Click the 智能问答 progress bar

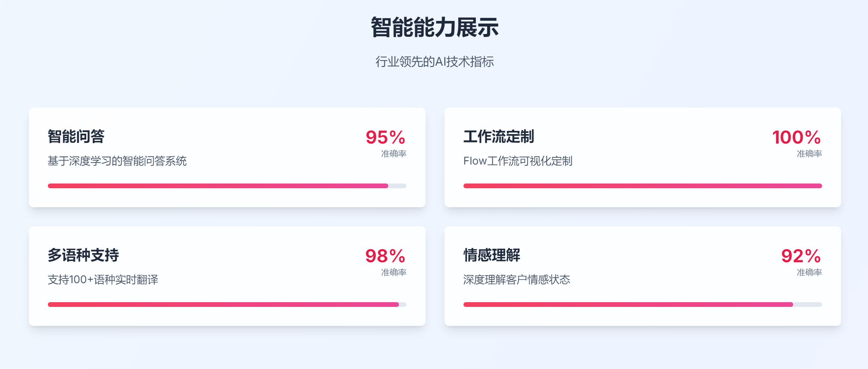click(x=227, y=186)
